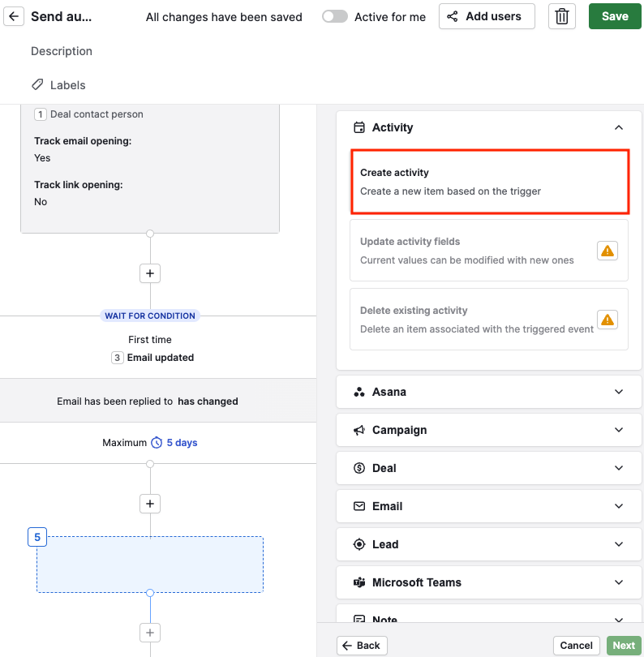Click the warning icon on Delete existing activity
The image size is (644, 657).
[x=608, y=320]
